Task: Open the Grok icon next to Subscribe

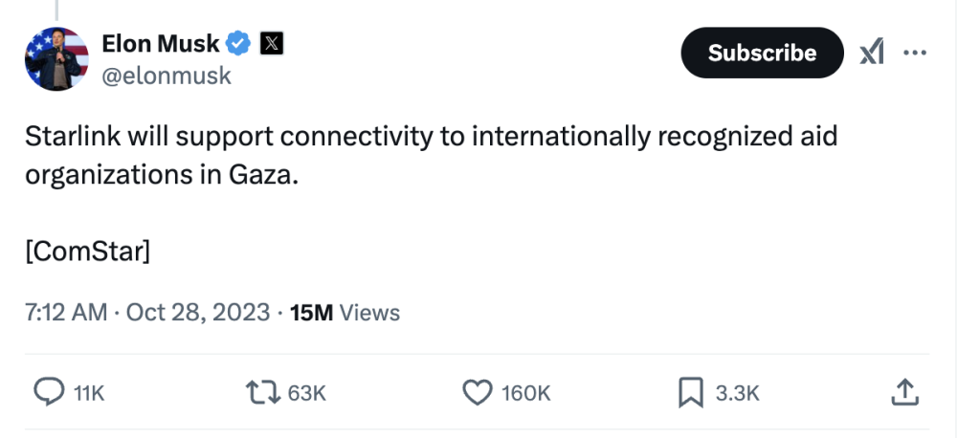Action: [872, 54]
